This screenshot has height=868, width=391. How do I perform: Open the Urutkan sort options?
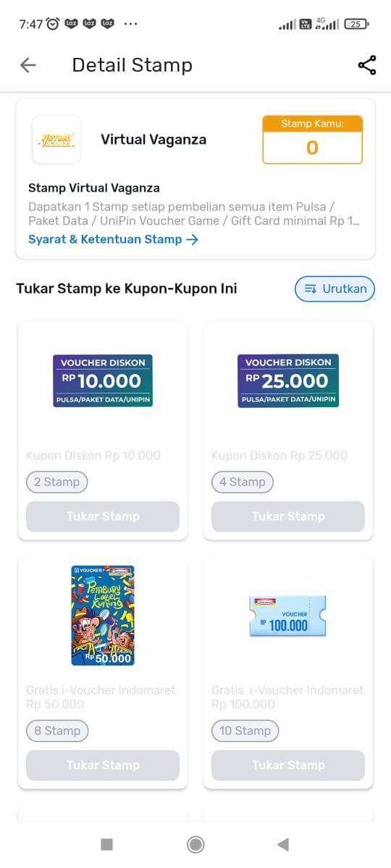[335, 289]
